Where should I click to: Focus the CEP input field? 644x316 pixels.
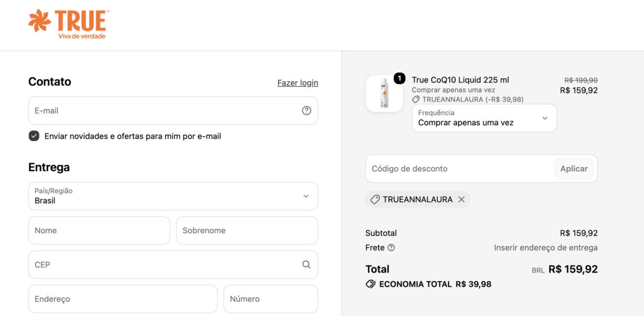click(173, 265)
